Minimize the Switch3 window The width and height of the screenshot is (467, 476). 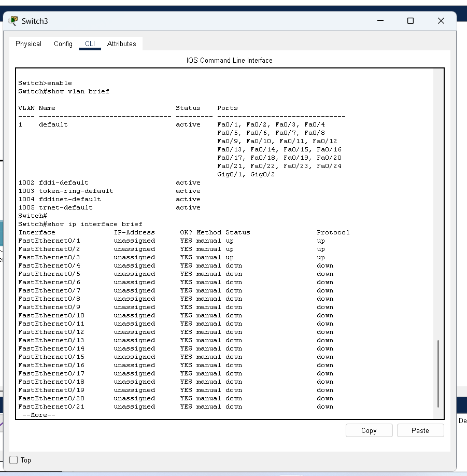381,21
